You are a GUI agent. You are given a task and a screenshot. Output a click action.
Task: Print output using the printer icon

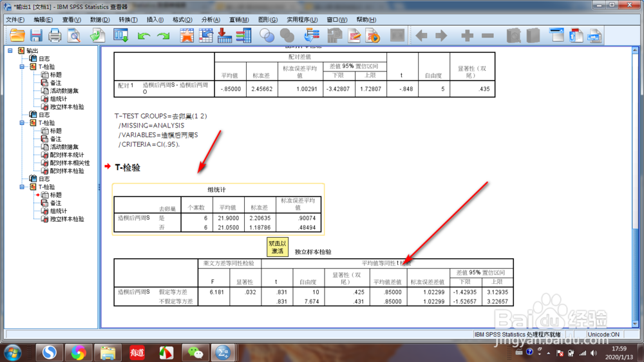click(x=55, y=35)
